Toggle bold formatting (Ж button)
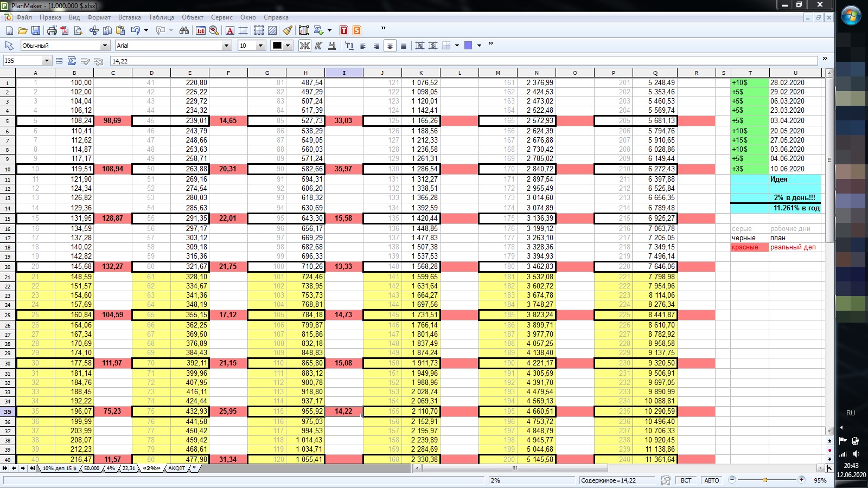Viewport: 868px width, 488px height. (305, 46)
